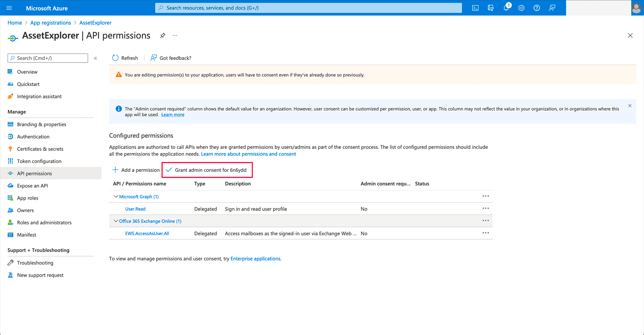Click the feedback icon in top bar
The width and height of the screenshot is (644, 335).
point(552,8)
